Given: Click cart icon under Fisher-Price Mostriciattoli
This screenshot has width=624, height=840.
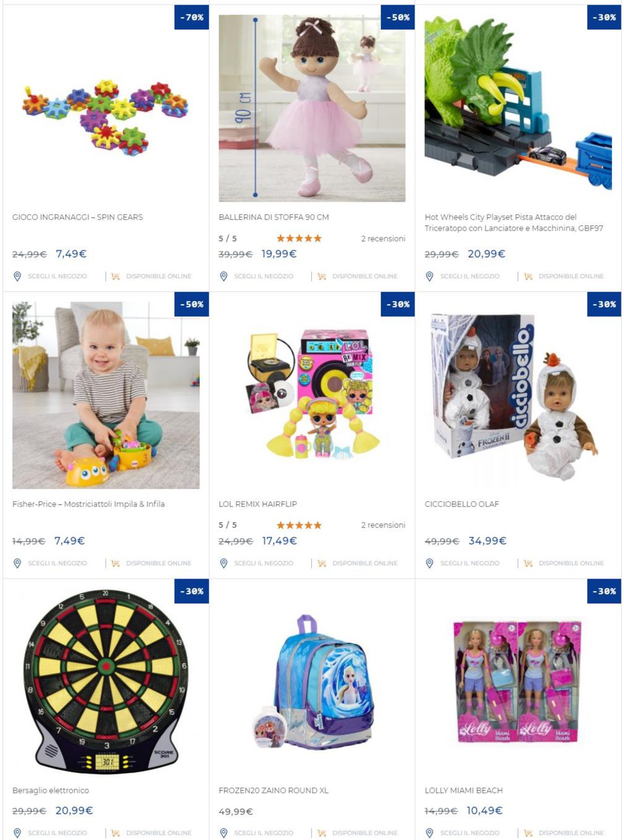Looking at the screenshot, I should [115, 563].
